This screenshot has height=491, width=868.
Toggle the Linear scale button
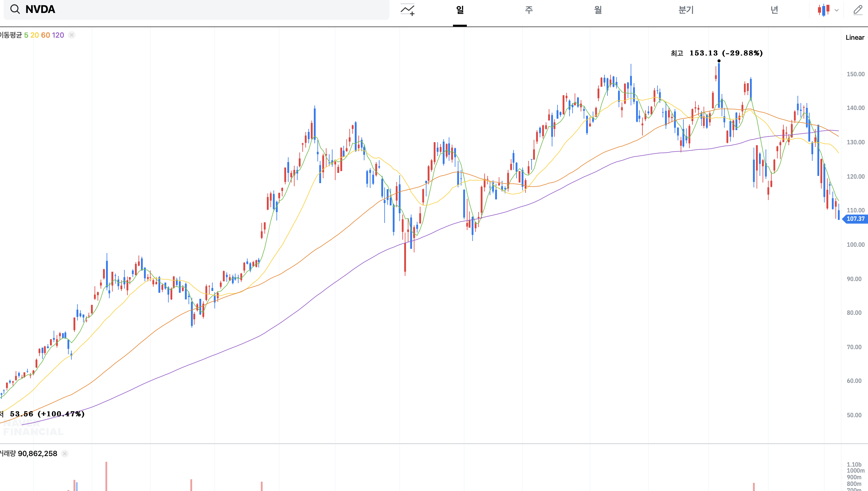coord(855,37)
